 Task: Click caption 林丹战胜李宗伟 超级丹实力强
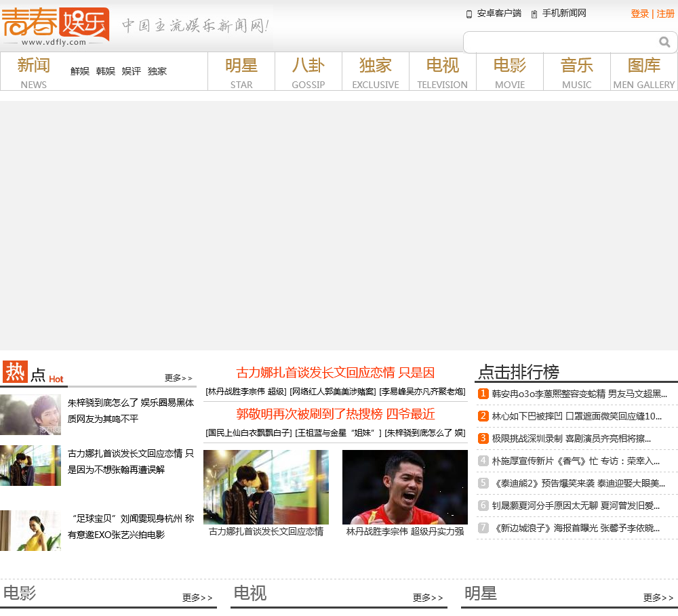[405, 532]
